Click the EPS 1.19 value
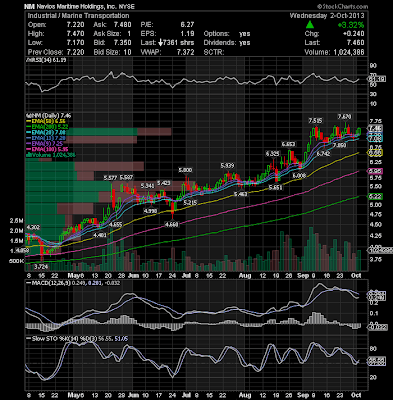 point(187,34)
